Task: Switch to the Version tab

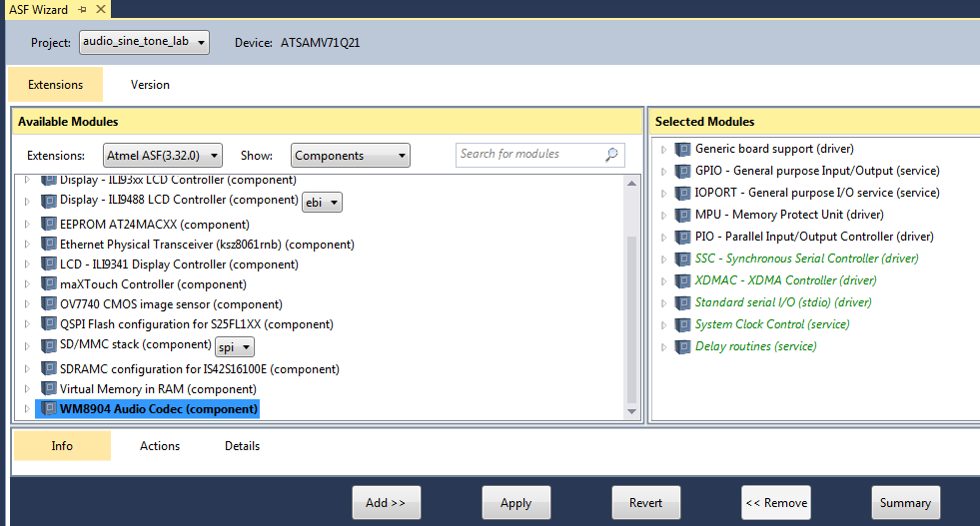Action: 150,85
